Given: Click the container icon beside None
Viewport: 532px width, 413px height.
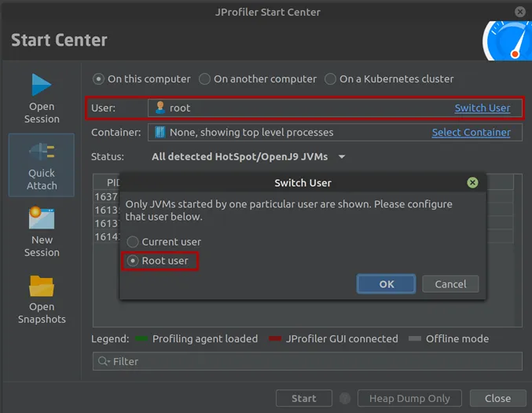Looking at the screenshot, I should [x=160, y=132].
